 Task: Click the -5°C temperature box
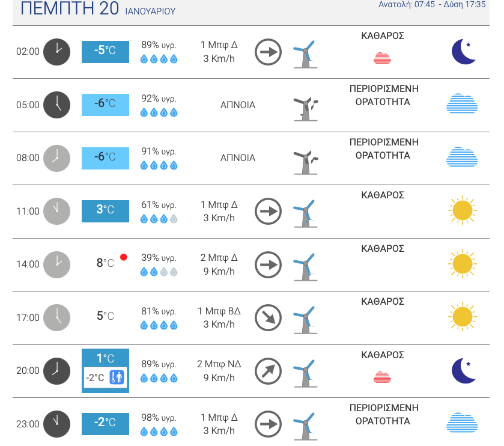pos(105,52)
